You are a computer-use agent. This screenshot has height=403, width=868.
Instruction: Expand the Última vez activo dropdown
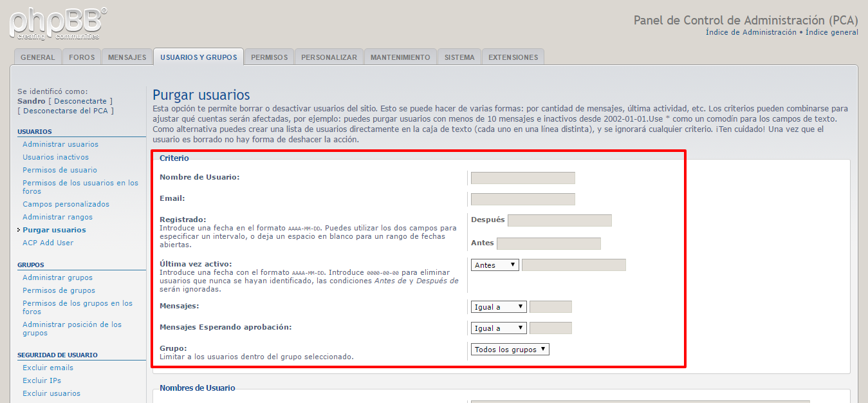pos(495,265)
